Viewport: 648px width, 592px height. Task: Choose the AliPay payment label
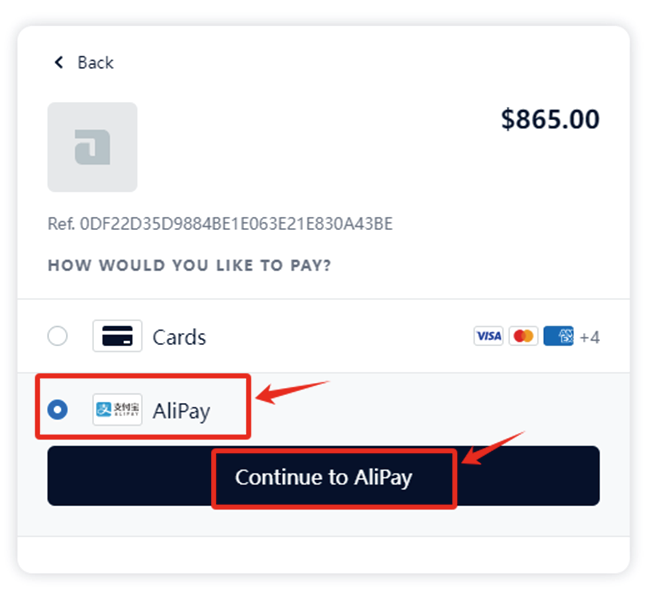click(x=181, y=410)
